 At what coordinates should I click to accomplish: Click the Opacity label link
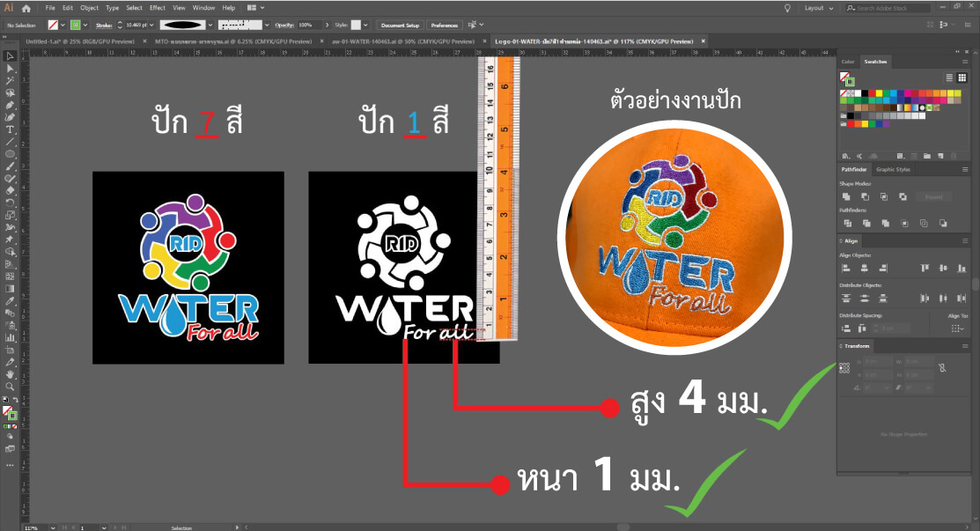click(284, 25)
